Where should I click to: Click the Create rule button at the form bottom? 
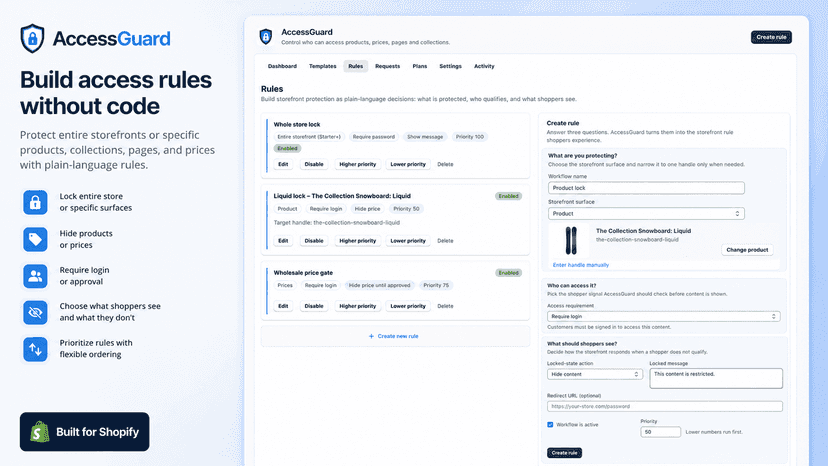tap(564, 453)
